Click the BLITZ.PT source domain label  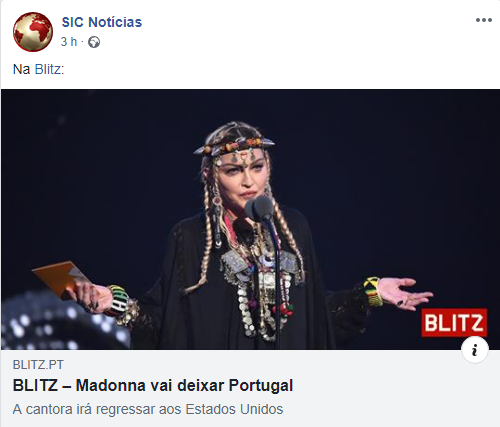[38, 365]
